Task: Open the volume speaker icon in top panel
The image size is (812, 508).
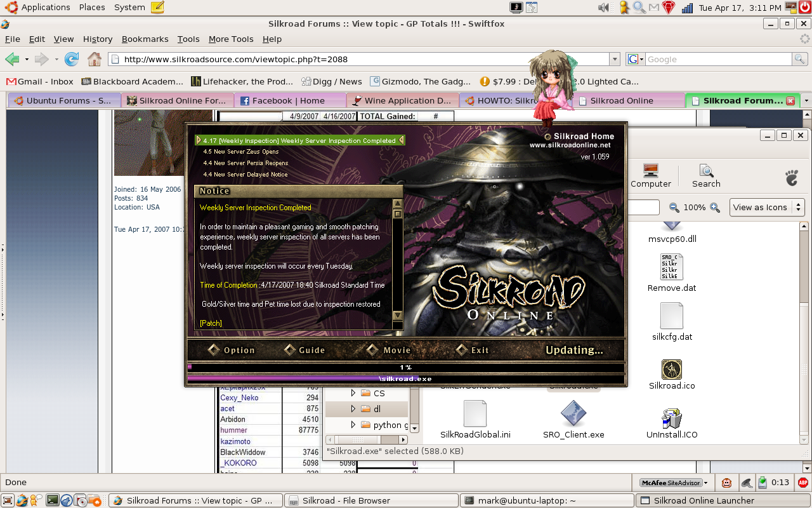Action: tap(603, 8)
